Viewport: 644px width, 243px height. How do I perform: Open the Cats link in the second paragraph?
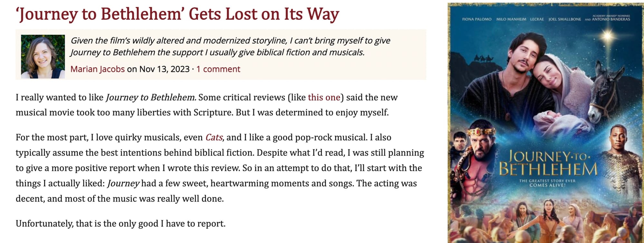coord(214,137)
